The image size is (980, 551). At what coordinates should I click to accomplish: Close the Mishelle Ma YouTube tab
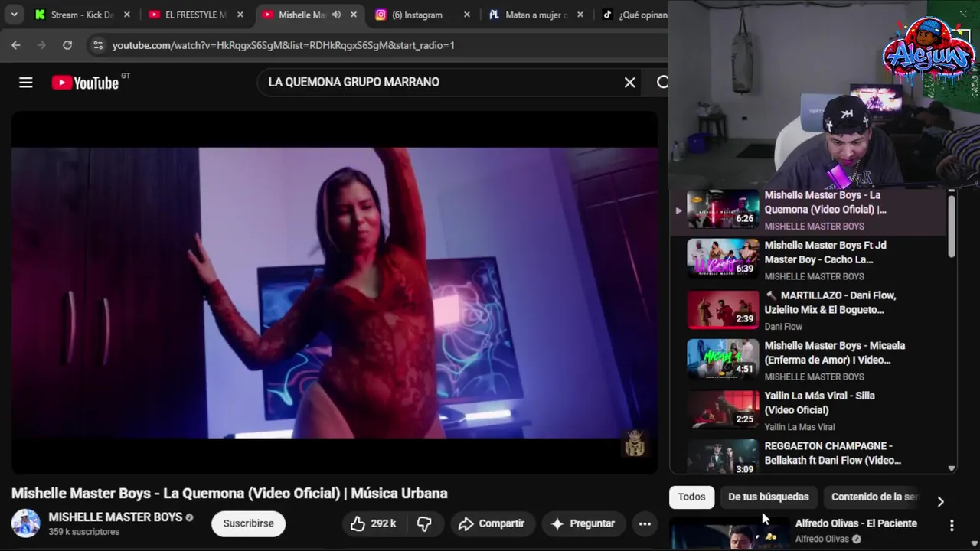click(354, 15)
